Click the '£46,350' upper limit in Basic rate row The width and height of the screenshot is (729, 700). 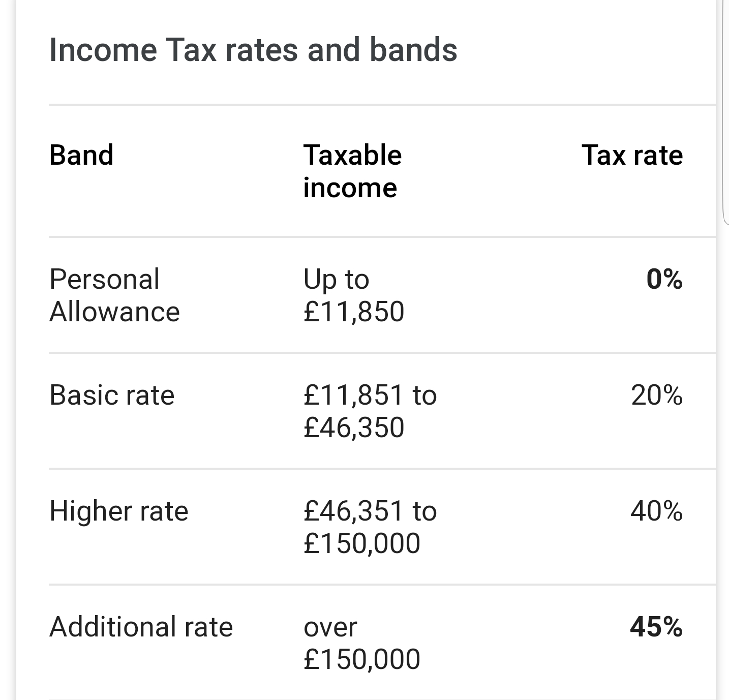pyautogui.click(x=354, y=428)
